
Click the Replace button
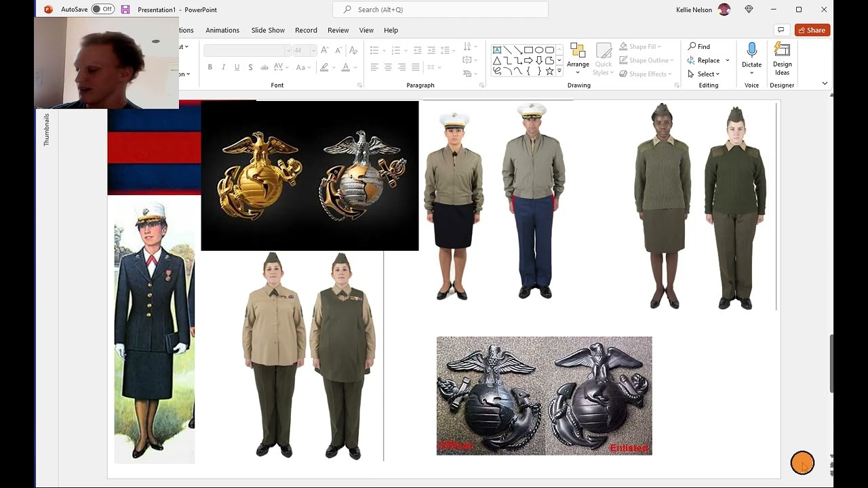pyautogui.click(x=704, y=60)
